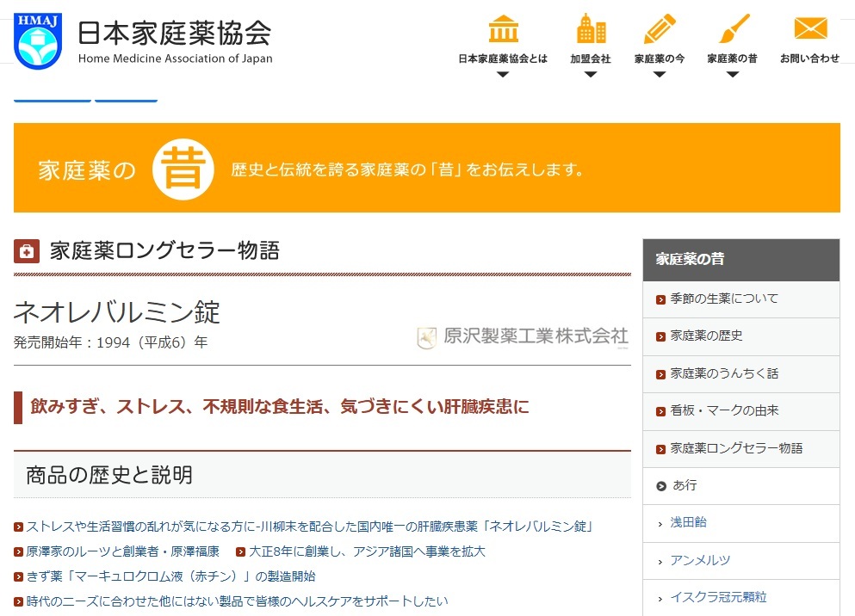The width and height of the screenshot is (855, 616).
Task: Click chevron beside 浅田飴
Action: coord(660,524)
